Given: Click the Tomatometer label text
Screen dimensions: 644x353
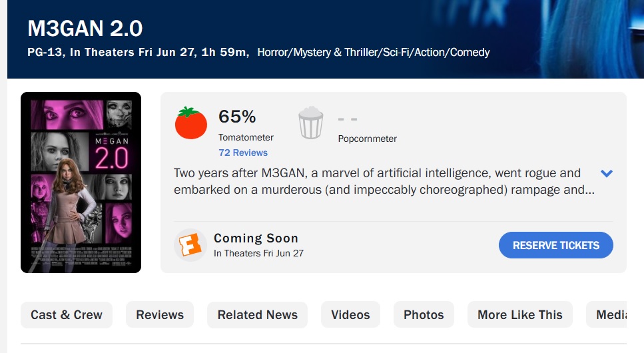Looking at the screenshot, I should point(246,137).
